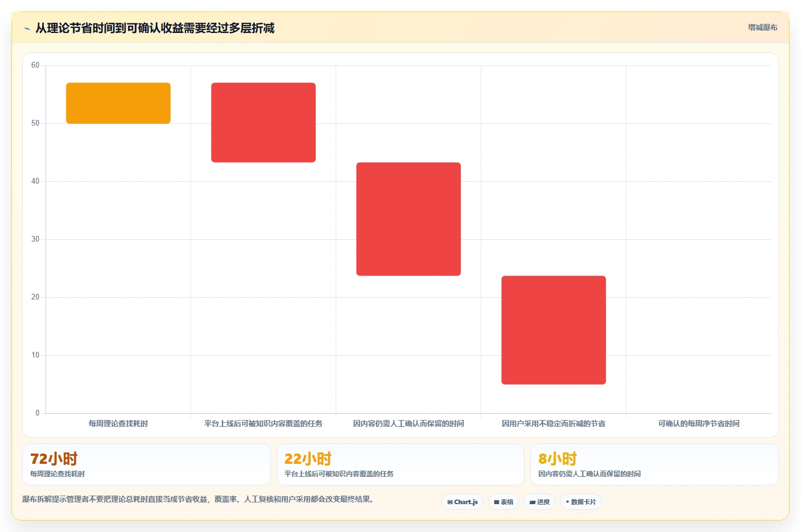Click the title 从理论节省时间到可确认收益需要经过多层折减
The image size is (801, 532).
click(155, 28)
